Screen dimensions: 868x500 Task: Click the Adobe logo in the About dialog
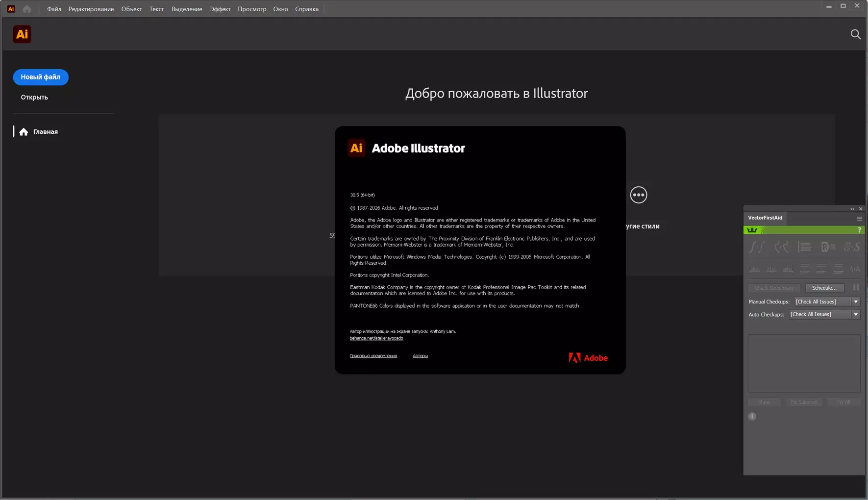pos(588,358)
